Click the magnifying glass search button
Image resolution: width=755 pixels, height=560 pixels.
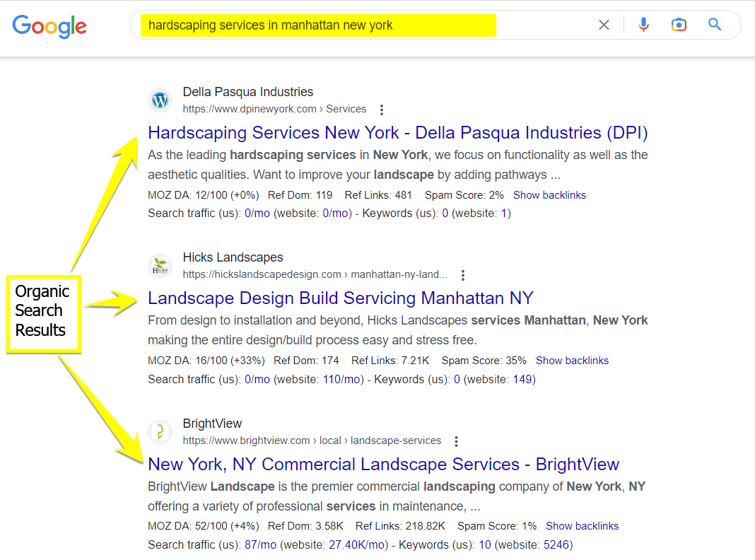pyautogui.click(x=715, y=25)
